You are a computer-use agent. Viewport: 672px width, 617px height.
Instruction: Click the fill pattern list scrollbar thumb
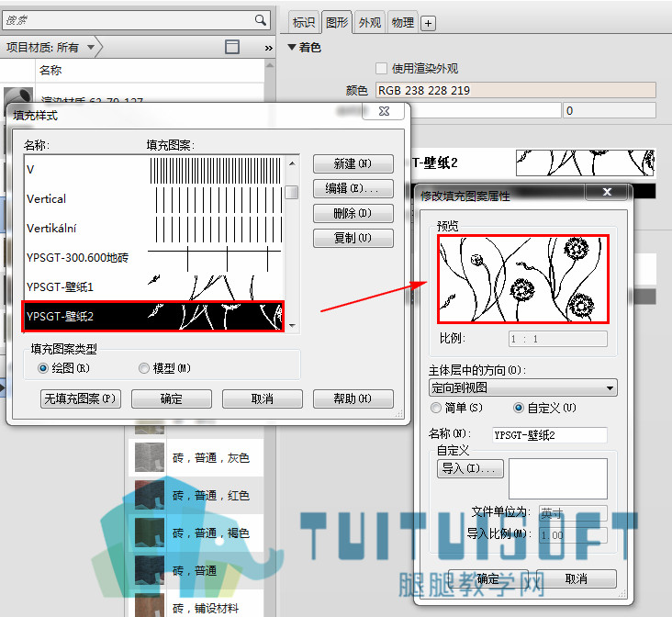click(x=291, y=192)
